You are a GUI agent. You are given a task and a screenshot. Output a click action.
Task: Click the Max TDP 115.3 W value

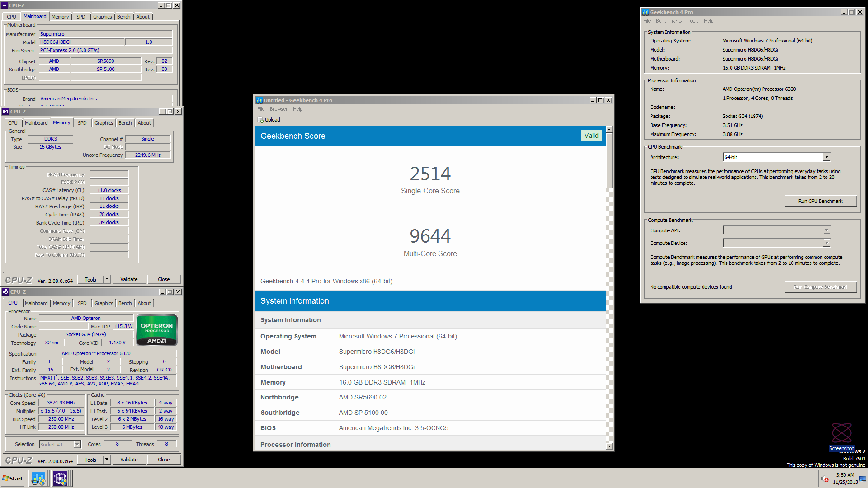(x=123, y=326)
